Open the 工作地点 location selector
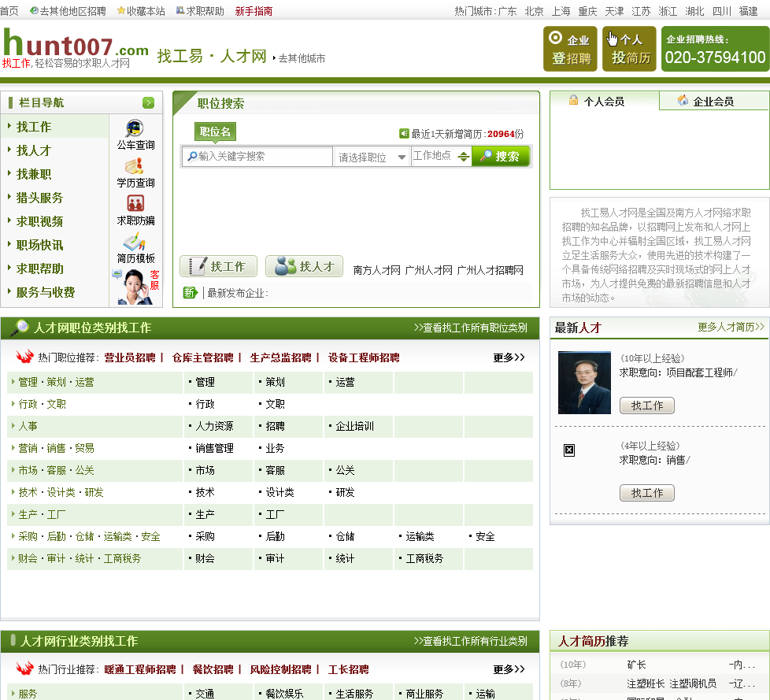Viewport: 770px width, 700px height. (442, 156)
